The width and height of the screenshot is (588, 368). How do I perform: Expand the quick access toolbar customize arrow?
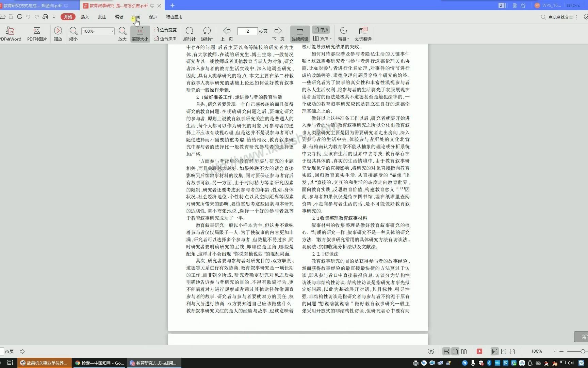(x=54, y=17)
